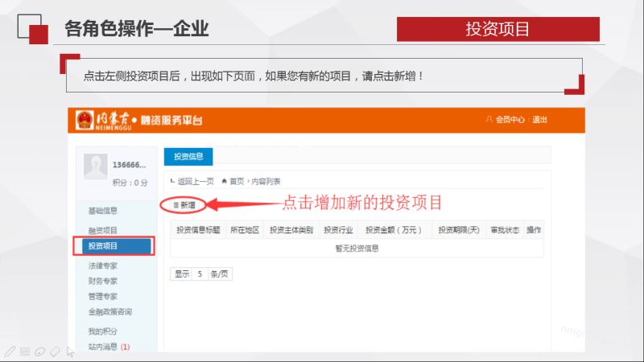Click 返回上一页 to go back
644x362 pixels.
[195, 182]
